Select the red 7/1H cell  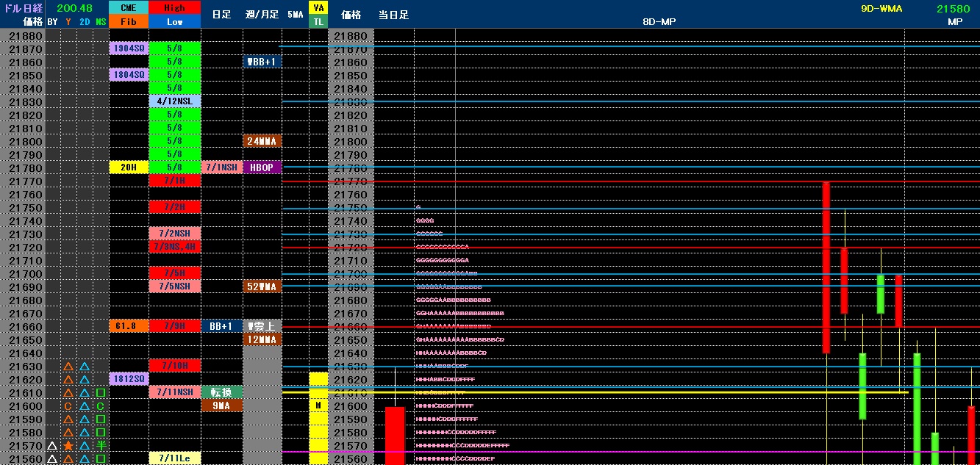175,181
